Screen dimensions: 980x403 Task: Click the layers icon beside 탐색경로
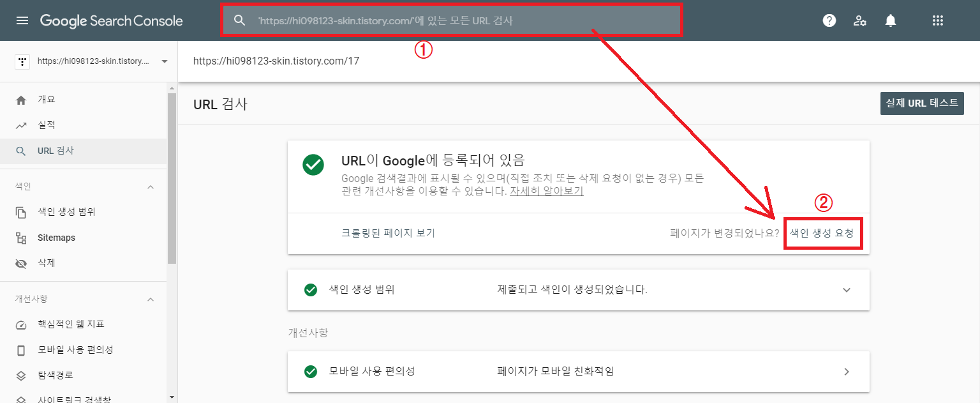pyautogui.click(x=21, y=376)
